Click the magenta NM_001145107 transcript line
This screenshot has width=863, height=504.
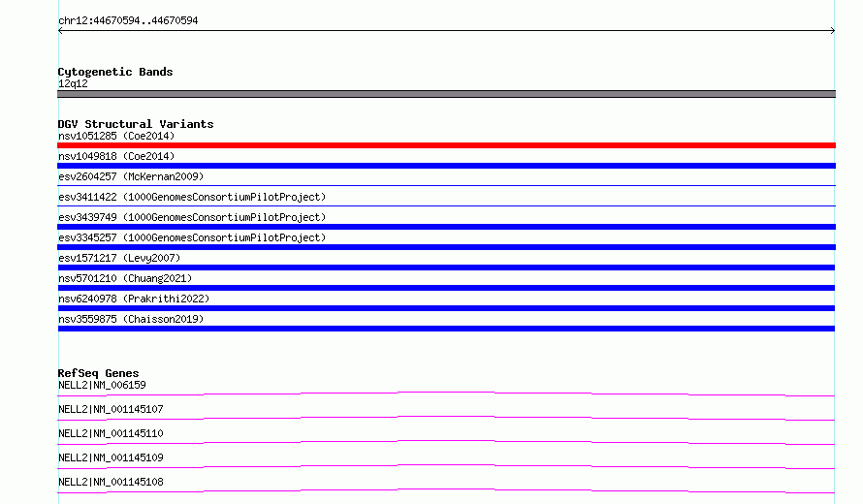click(446, 418)
